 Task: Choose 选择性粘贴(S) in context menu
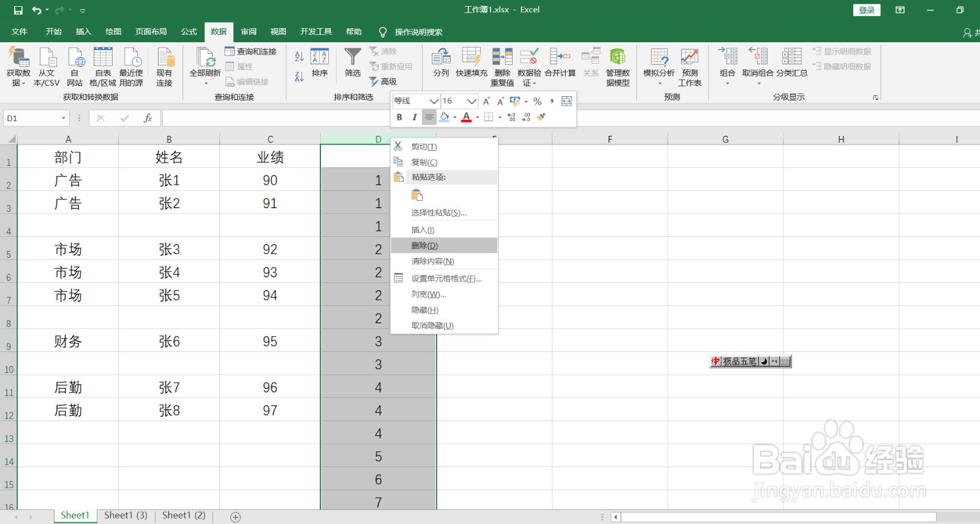pos(444,213)
